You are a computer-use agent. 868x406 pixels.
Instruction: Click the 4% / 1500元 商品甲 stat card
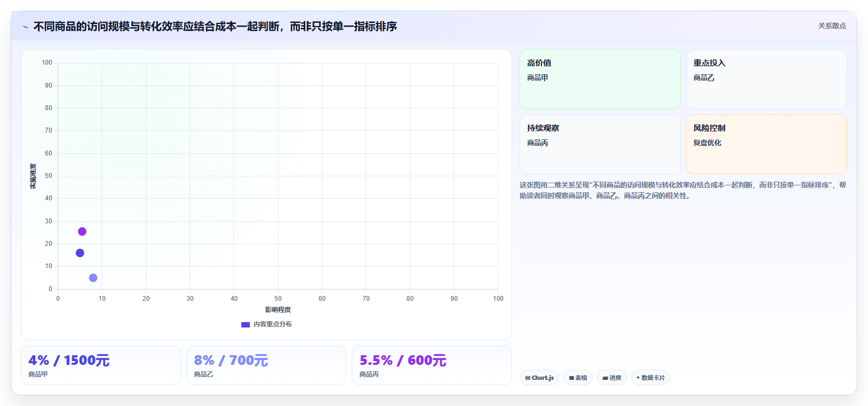click(x=101, y=365)
